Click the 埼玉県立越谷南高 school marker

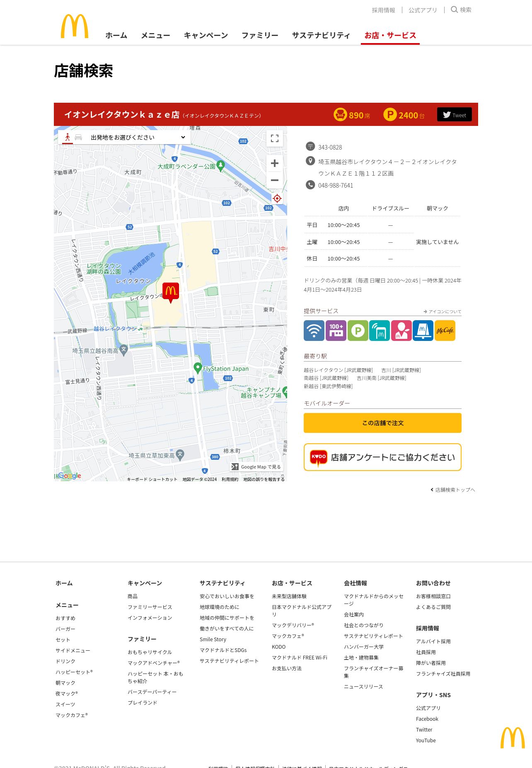[123, 350]
